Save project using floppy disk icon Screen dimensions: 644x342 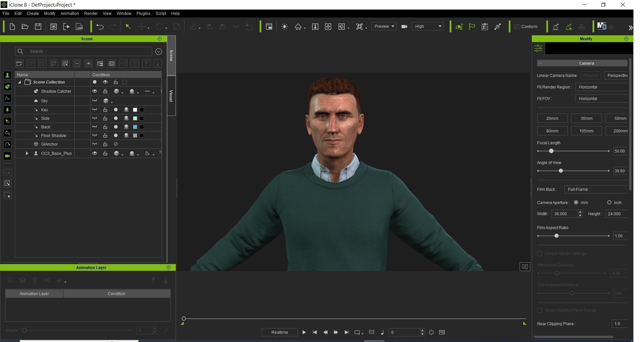pyautogui.click(x=38, y=27)
